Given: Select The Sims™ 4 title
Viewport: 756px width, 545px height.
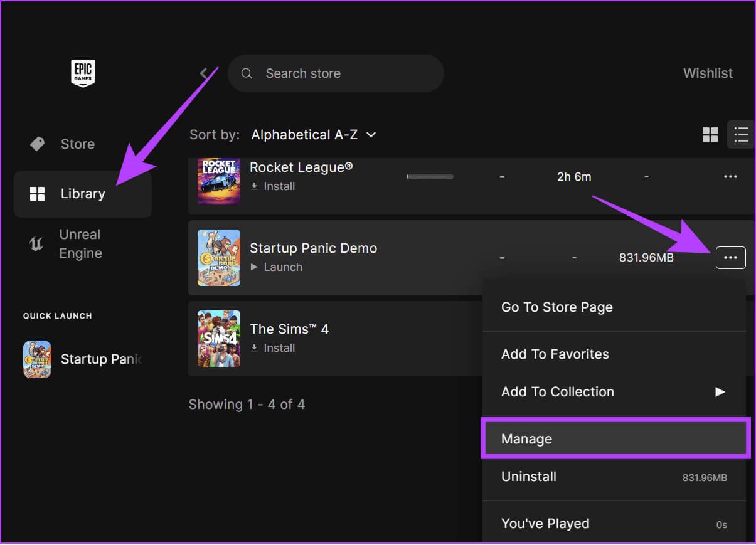Looking at the screenshot, I should coord(289,329).
